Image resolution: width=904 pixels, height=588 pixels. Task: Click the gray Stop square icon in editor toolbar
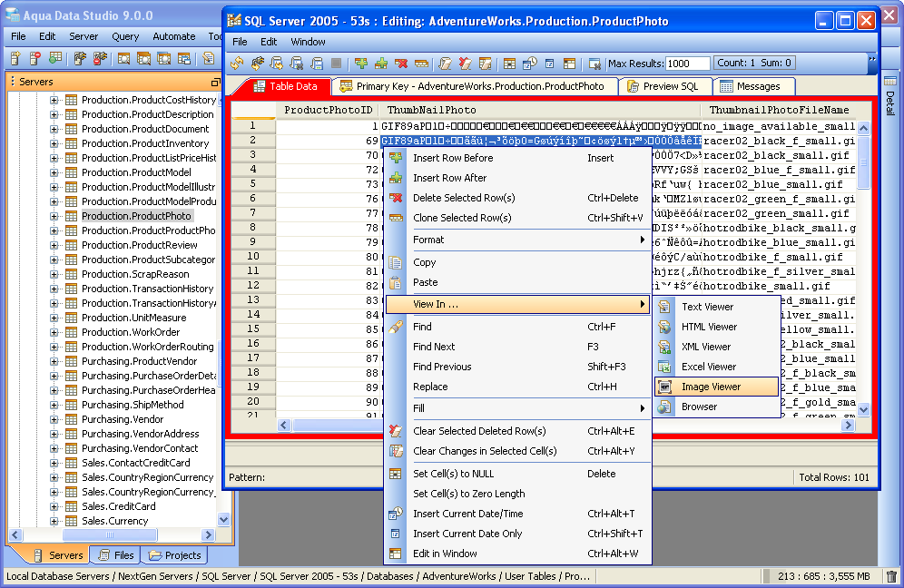coord(336,64)
